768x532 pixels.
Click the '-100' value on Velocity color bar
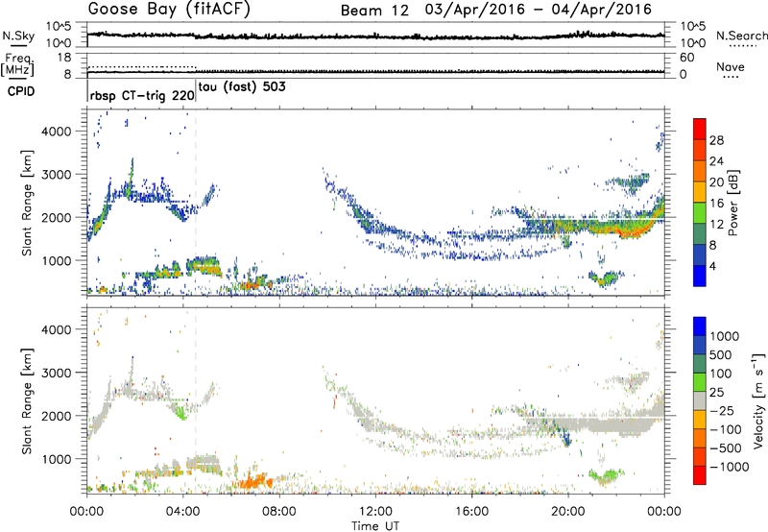pos(725,429)
